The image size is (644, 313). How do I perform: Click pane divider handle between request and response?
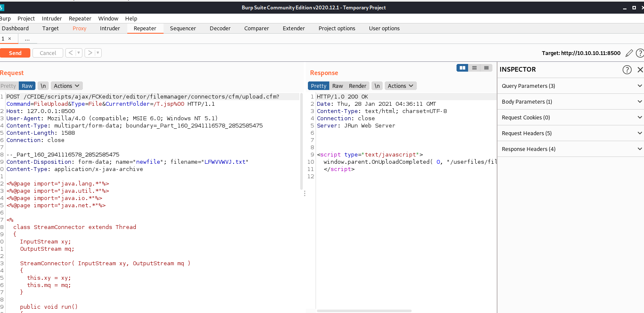[304, 193]
